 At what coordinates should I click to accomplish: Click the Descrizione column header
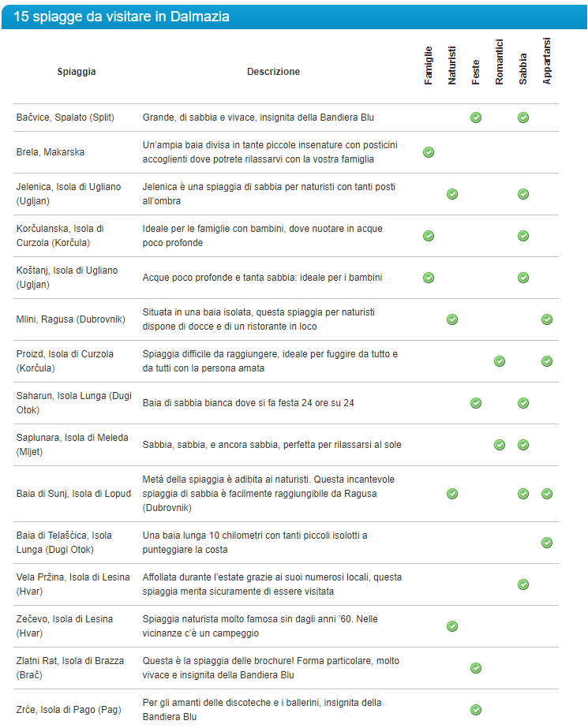273,72
